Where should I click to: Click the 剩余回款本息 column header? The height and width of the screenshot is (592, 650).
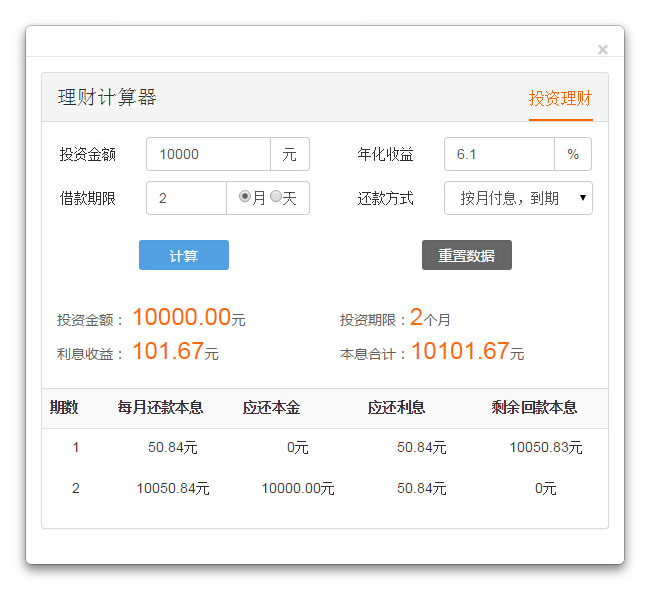(x=534, y=407)
